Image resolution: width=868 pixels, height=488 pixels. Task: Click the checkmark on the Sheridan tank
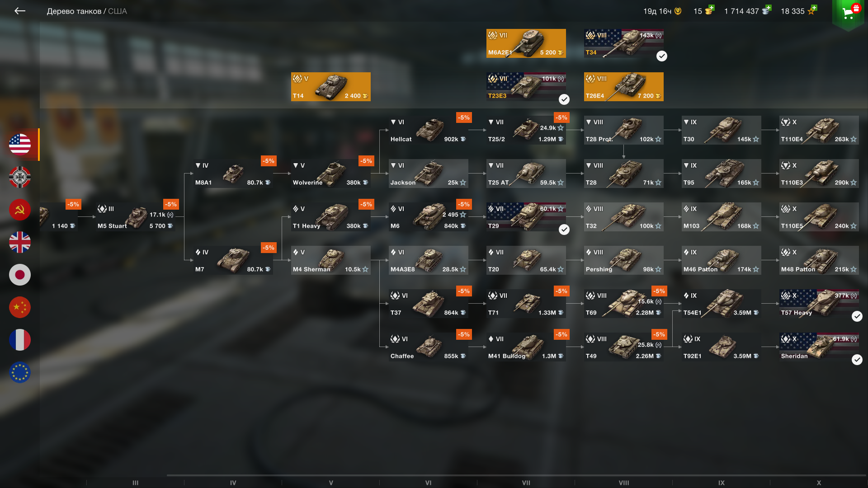[857, 360]
